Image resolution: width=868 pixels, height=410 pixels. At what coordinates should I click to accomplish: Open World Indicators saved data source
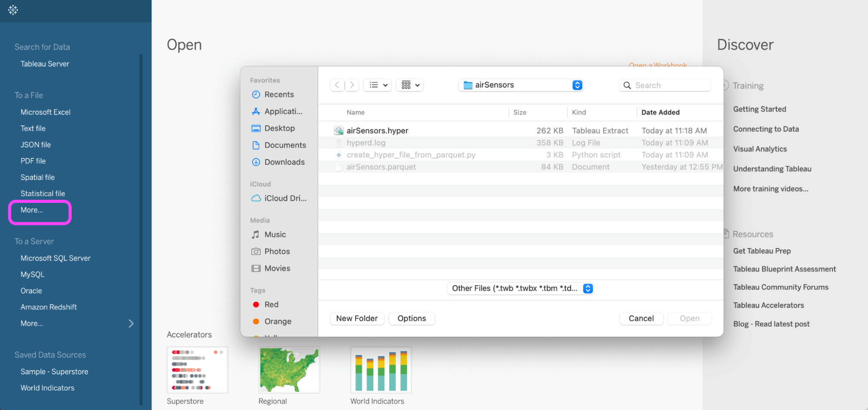47,388
